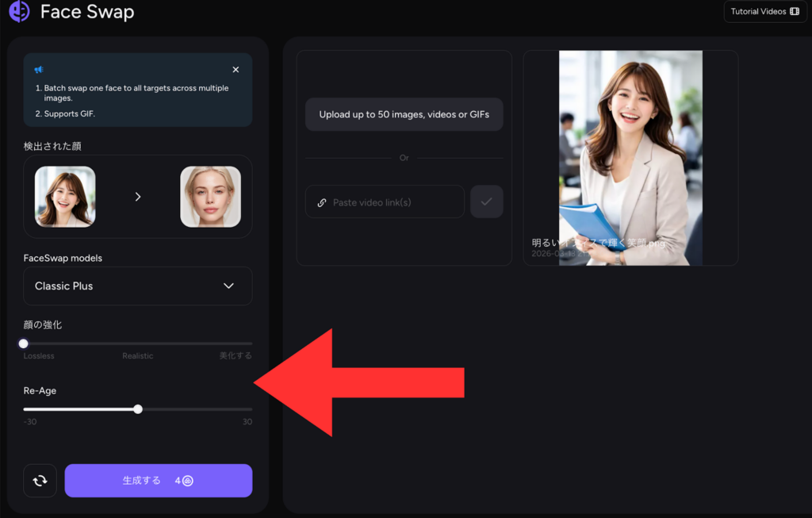This screenshot has width=812, height=518.
Task: Click the Face Swap logo icon
Action: 19,11
